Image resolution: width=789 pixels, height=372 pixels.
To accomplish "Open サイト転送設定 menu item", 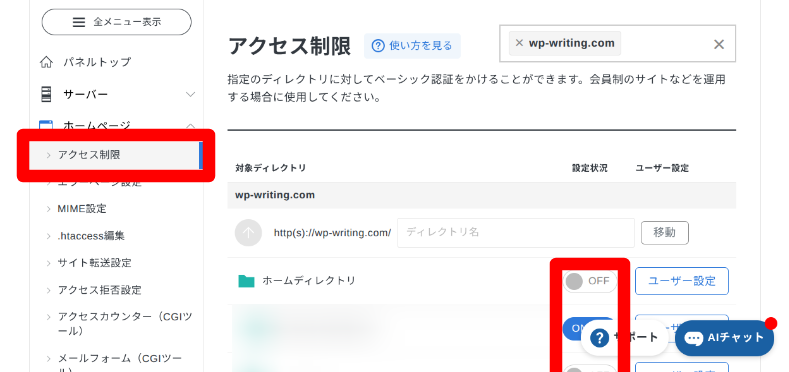I will [x=95, y=263].
